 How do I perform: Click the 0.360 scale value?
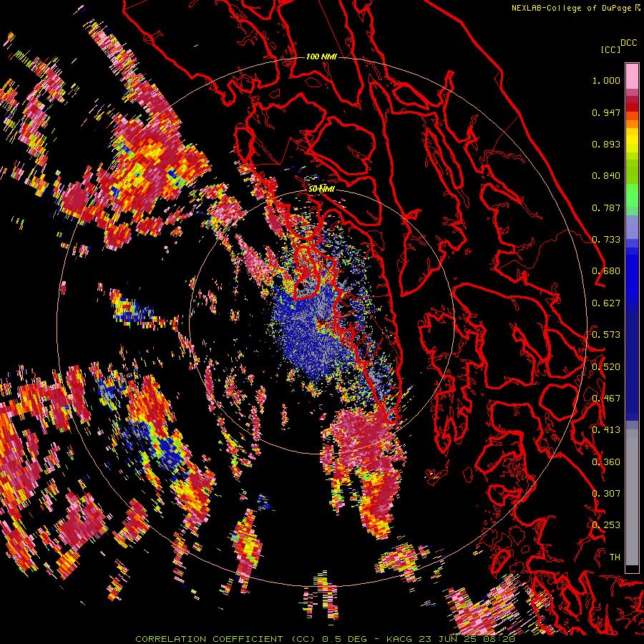click(x=606, y=462)
